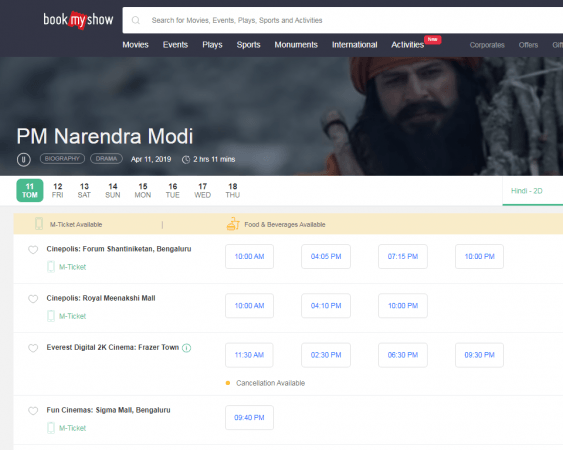
Task: Book the 04:05 PM showtime
Action: tap(326, 256)
